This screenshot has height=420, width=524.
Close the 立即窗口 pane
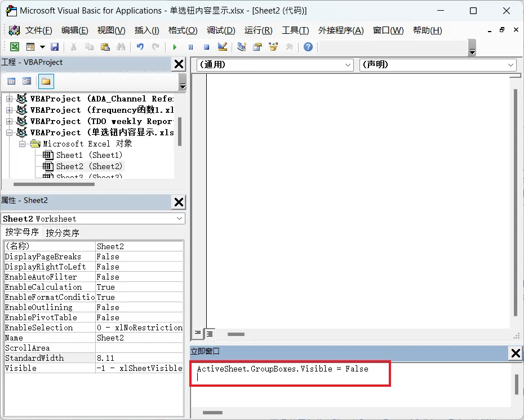click(x=516, y=353)
